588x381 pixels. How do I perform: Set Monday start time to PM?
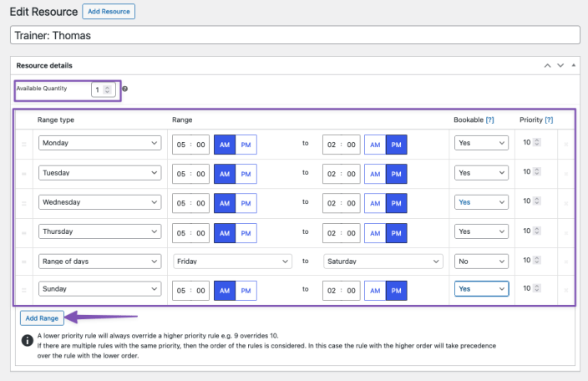click(x=246, y=145)
